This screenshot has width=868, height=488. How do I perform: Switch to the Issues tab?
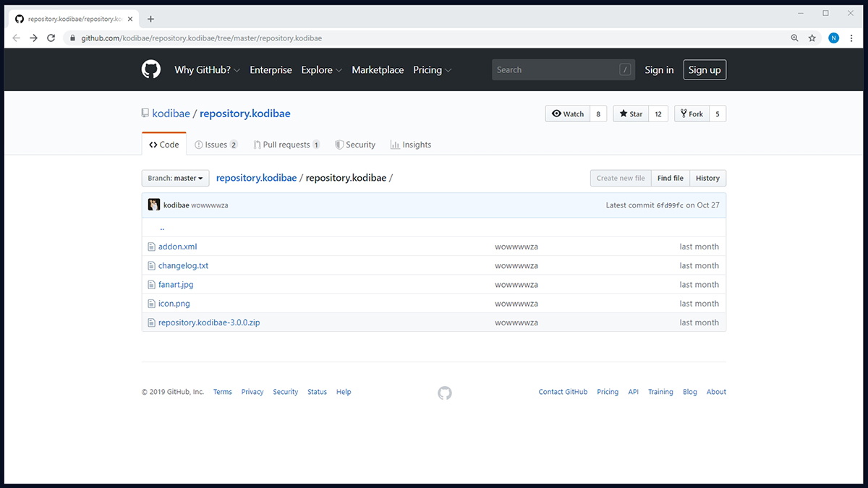[216, 145]
